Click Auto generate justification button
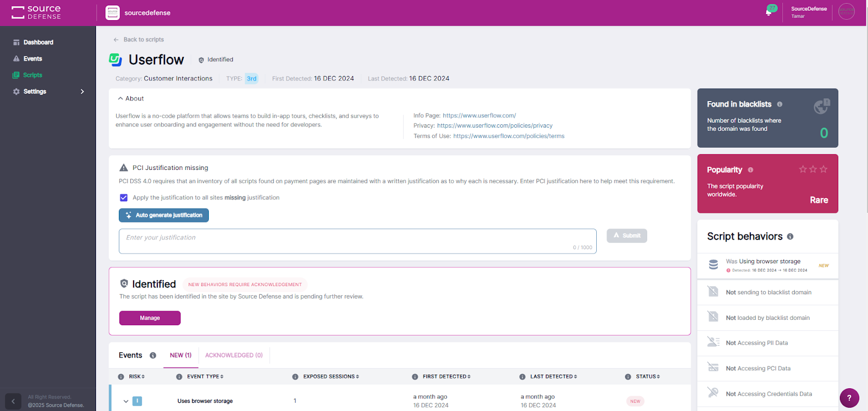The image size is (868, 411). (x=164, y=216)
